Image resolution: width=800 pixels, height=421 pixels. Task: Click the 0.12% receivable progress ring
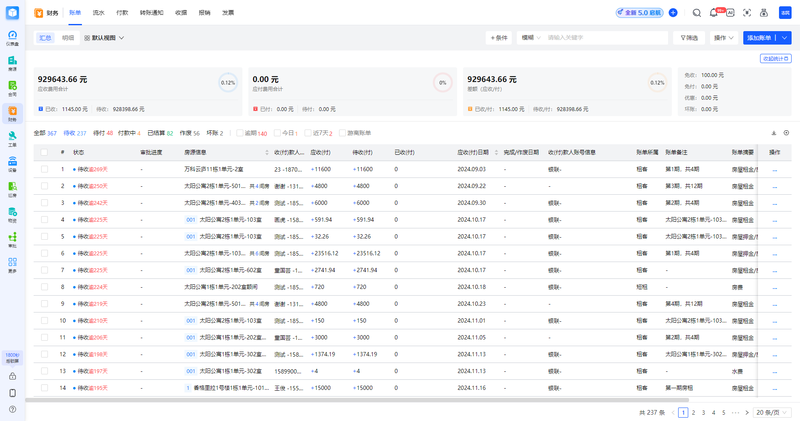(228, 83)
